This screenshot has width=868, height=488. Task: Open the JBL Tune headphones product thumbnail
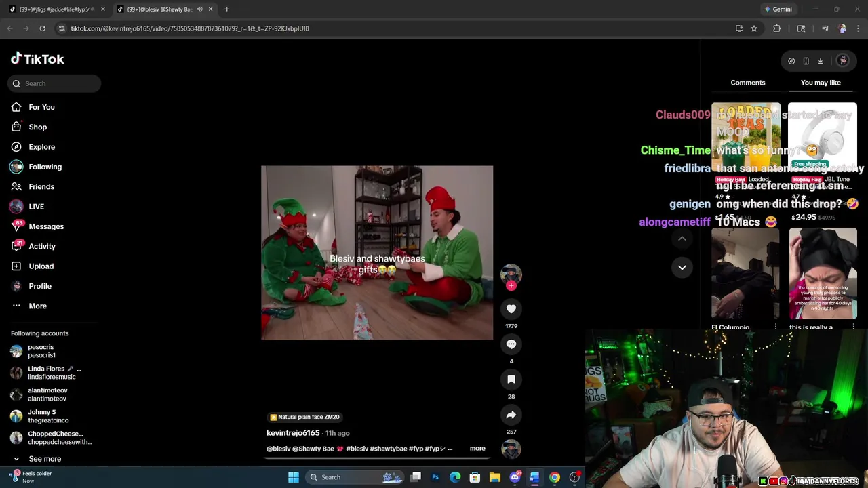(x=823, y=138)
